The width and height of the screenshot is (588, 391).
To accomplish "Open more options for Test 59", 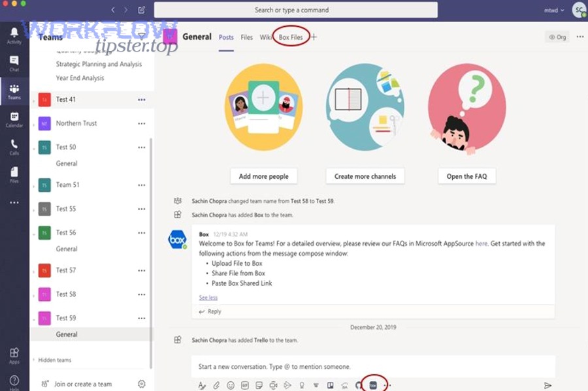I will [x=141, y=319].
